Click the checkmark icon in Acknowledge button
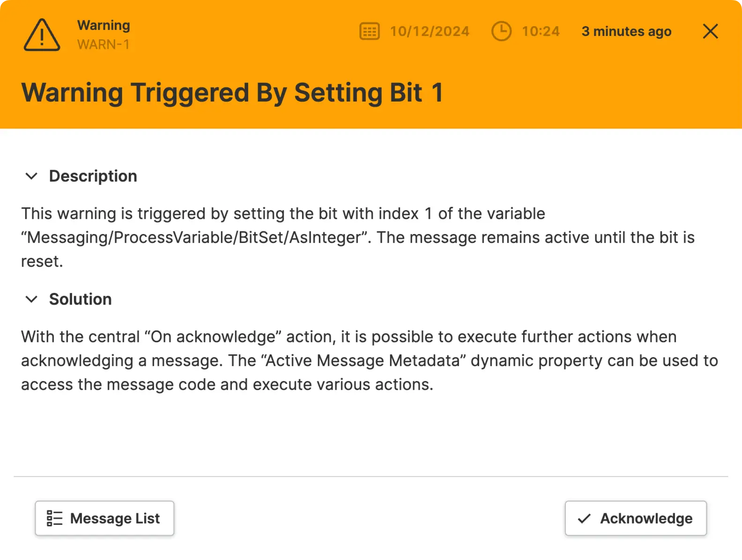This screenshot has height=560, width=742. [584, 518]
